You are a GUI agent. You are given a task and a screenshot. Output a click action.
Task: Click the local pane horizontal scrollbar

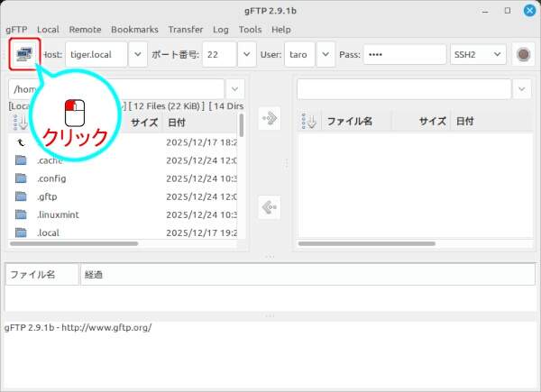click(74, 243)
